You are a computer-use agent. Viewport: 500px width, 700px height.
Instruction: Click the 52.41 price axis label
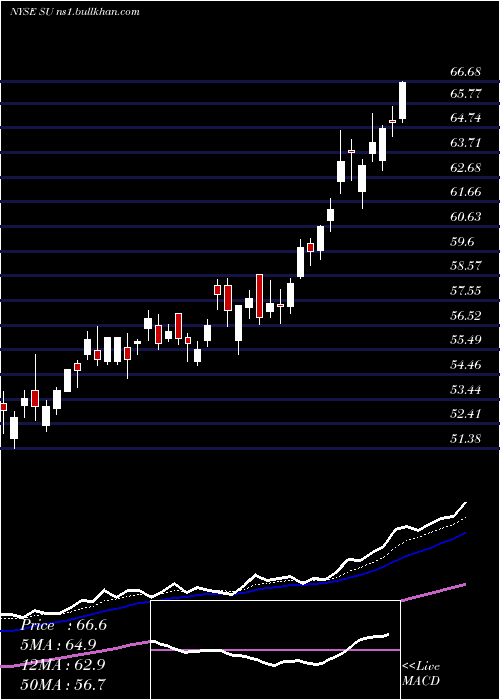[465, 415]
